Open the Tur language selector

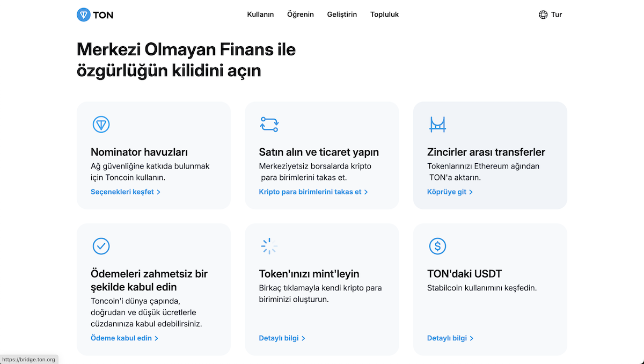[x=555, y=14]
